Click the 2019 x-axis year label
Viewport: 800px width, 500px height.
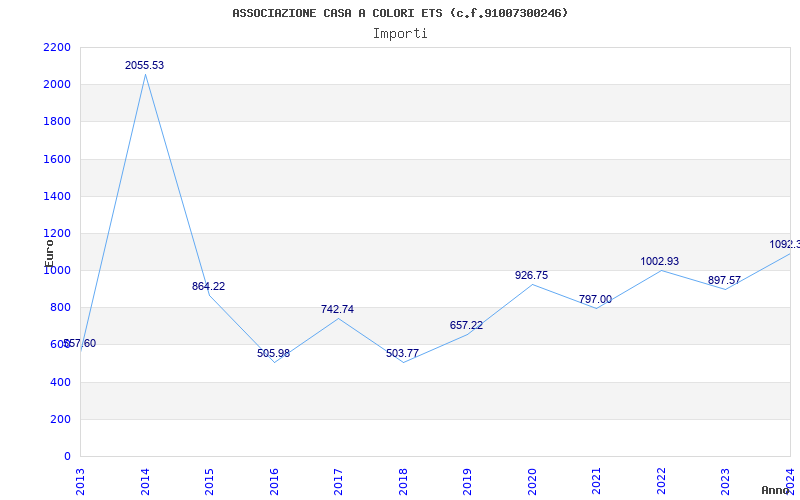pyautogui.click(x=467, y=481)
